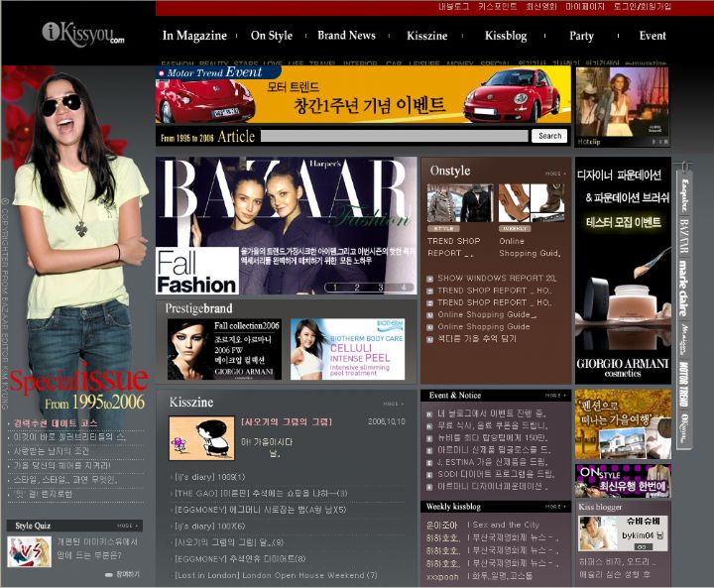The image size is (714, 588).
Task: Switch to Bazaar slide 1
Action: pos(335,288)
